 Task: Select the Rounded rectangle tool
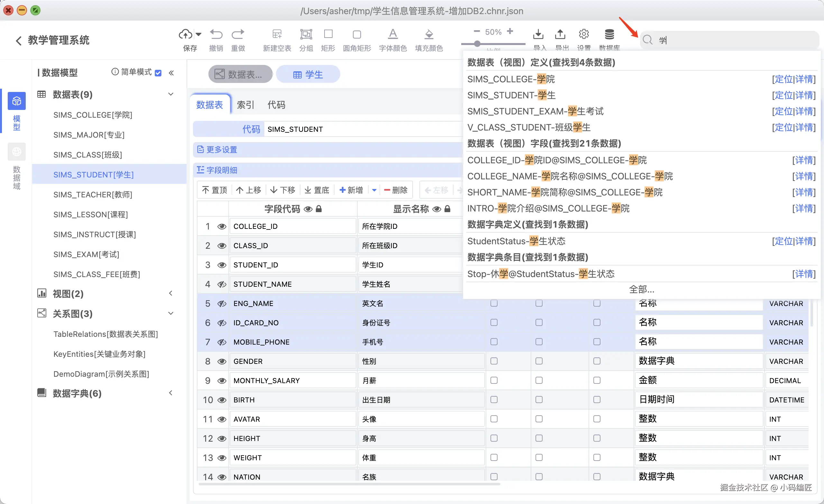click(356, 34)
